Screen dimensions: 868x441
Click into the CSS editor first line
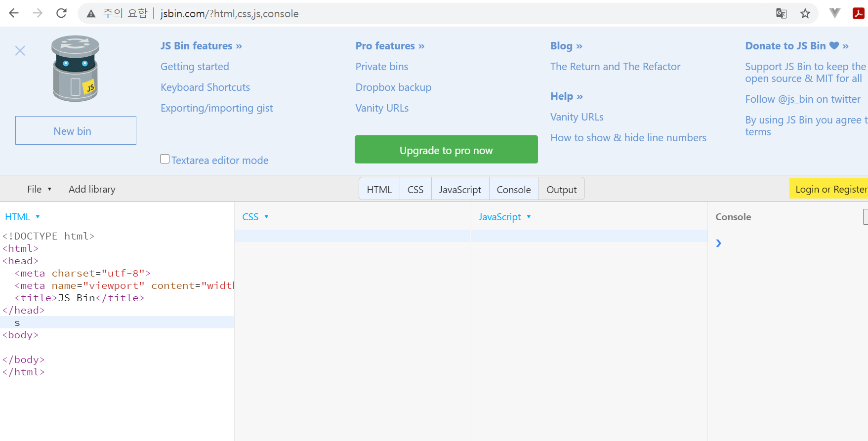353,236
